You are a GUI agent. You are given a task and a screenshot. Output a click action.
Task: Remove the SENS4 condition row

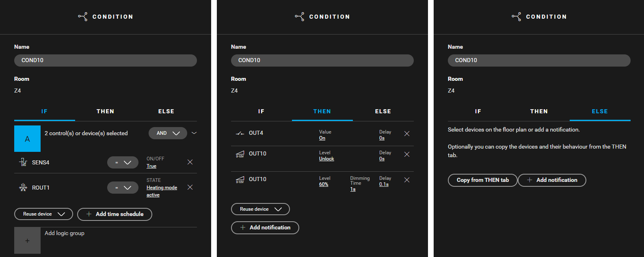pyautogui.click(x=190, y=162)
